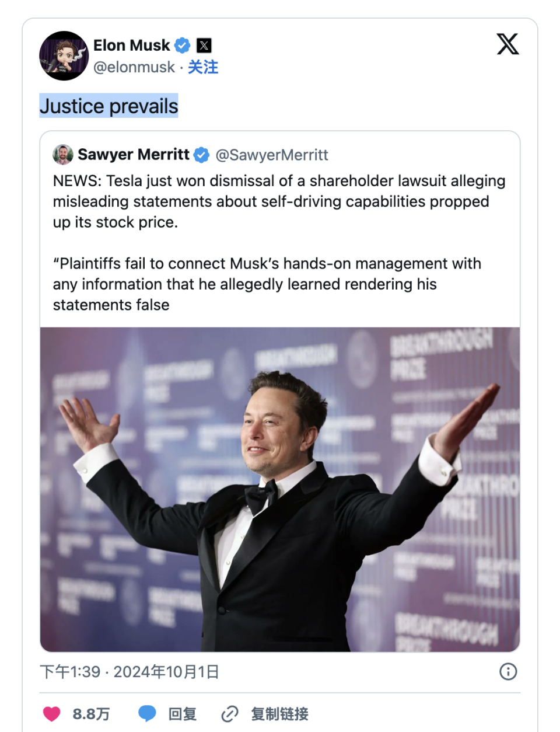Click Sawyer Merritt's small avatar
The height and width of the screenshot is (732, 560).
[63, 155]
